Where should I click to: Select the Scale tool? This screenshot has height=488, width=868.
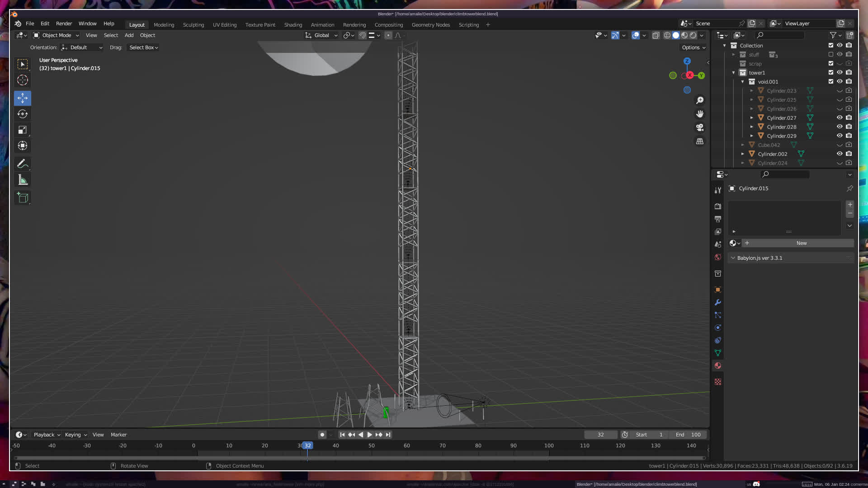[23, 130]
